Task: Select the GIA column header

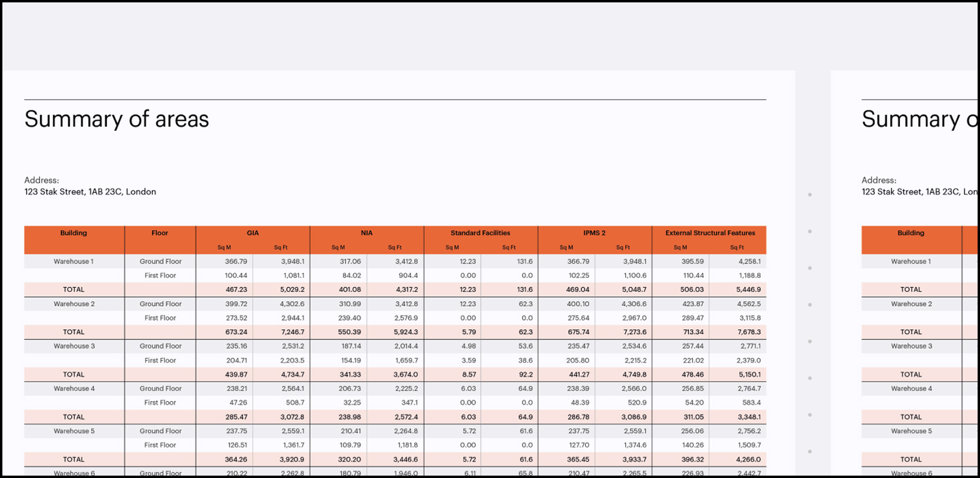Action: pyautogui.click(x=253, y=233)
